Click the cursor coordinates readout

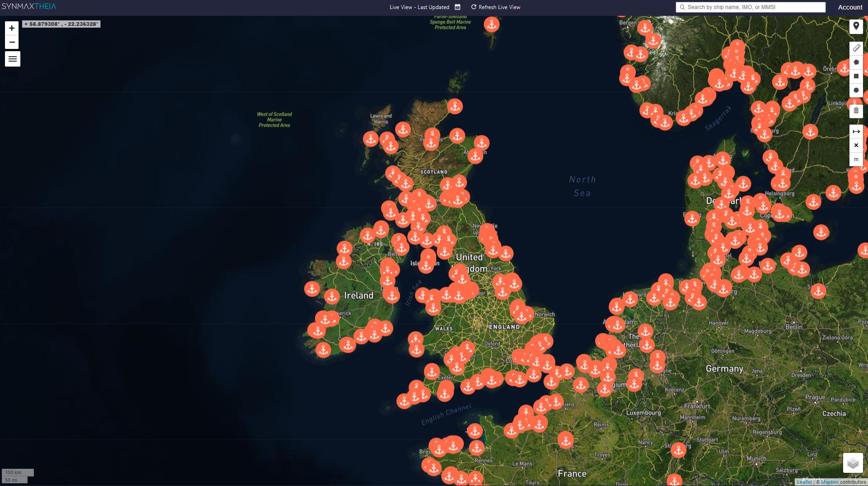(x=61, y=24)
